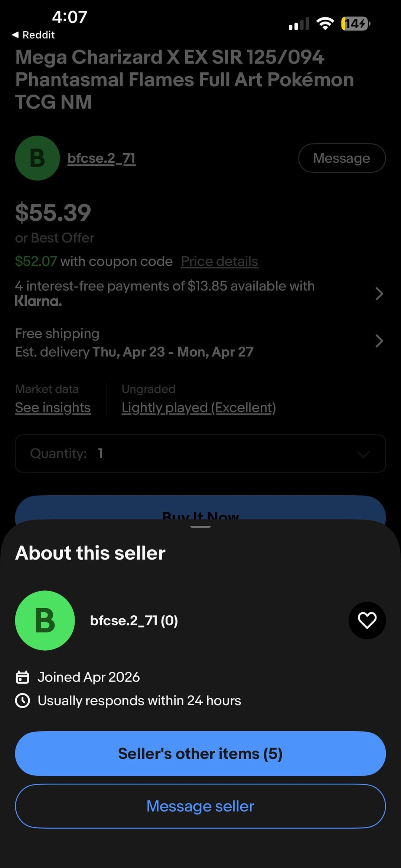Tap the green seller avatar in the sheet
This screenshot has height=868, width=401.
point(45,620)
